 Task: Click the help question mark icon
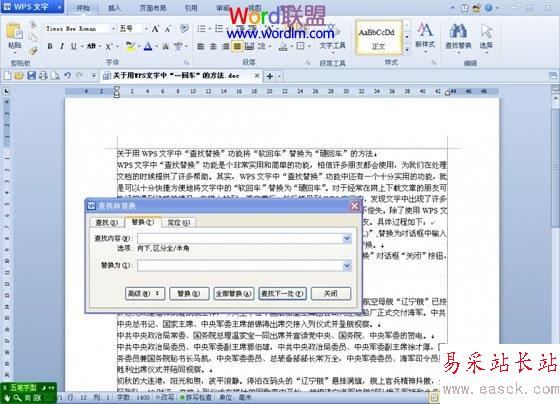[x=488, y=8]
